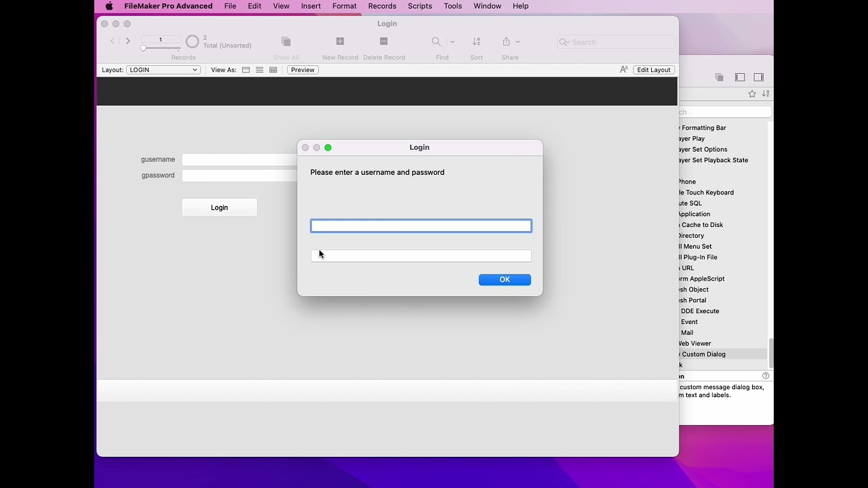This screenshot has height=488, width=868.
Task: Select the Set Playback State script step
Action: (723, 161)
